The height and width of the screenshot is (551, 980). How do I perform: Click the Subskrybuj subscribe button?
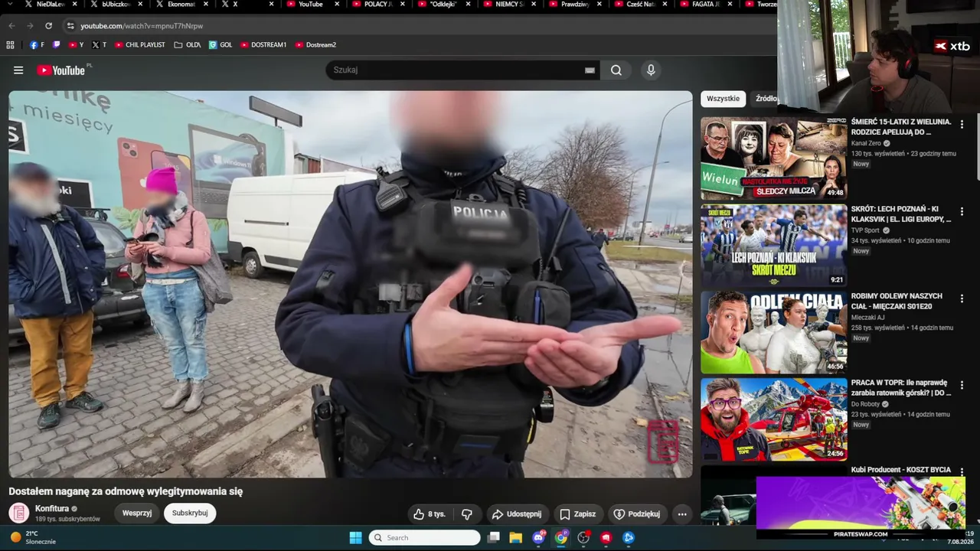190,513
